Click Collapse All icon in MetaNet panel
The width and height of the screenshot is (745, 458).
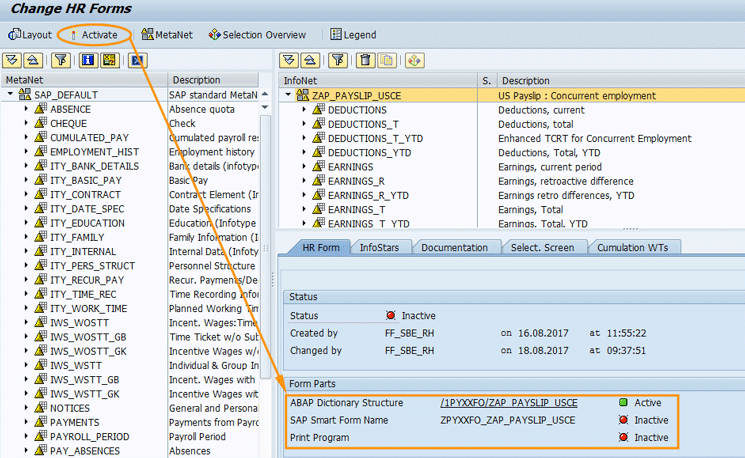pyautogui.click(x=32, y=61)
